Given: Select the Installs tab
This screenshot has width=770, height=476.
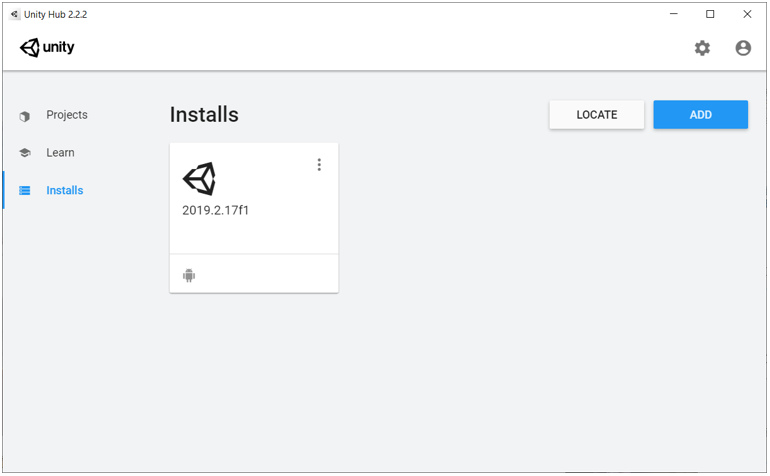Looking at the screenshot, I should pos(64,191).
